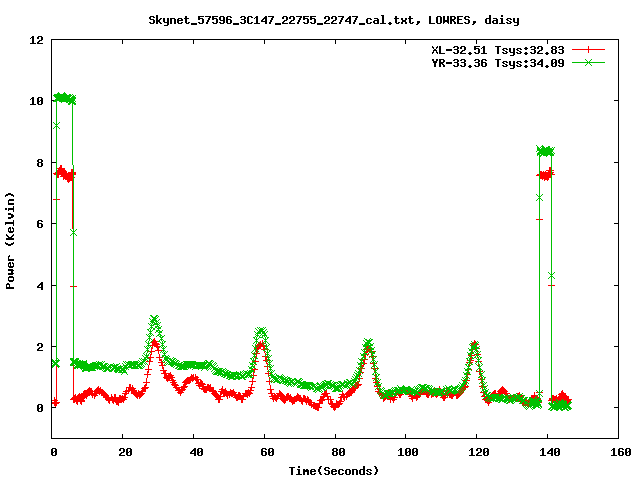
Task: Click the 20 tick label on x-axis
Action: 123,452
